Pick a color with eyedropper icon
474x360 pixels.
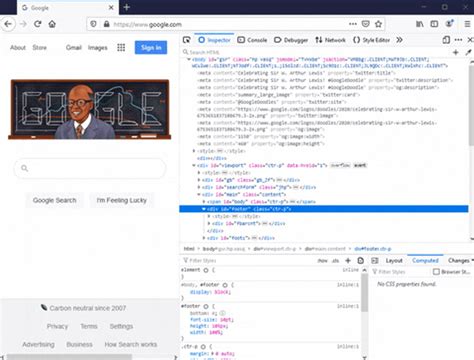(468, 52)
